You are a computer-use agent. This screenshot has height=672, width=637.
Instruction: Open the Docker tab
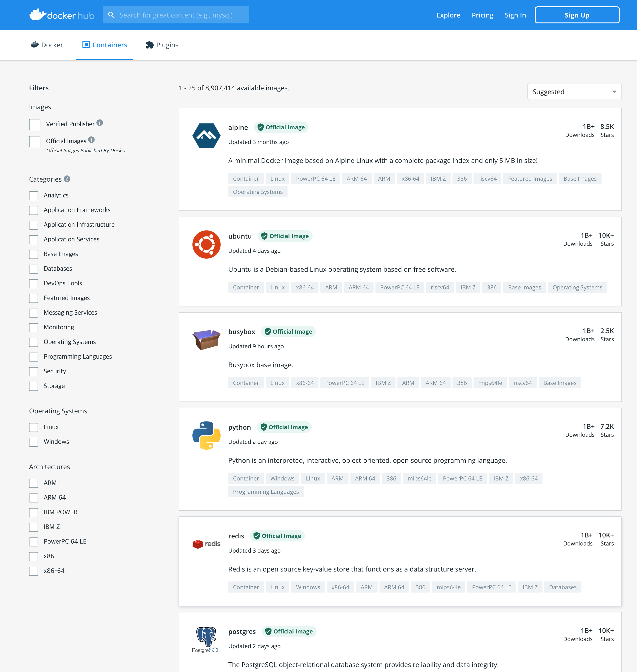click(x=47, y=45)
